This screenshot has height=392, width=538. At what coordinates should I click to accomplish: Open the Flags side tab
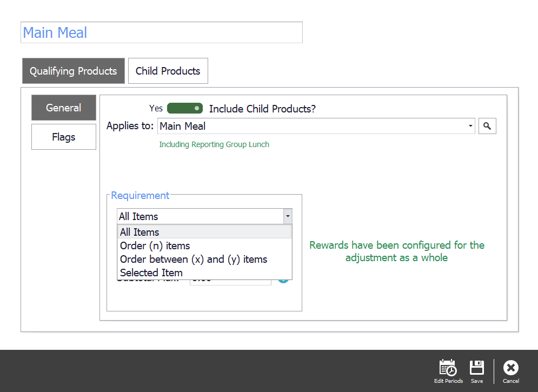tap(64, 137)
